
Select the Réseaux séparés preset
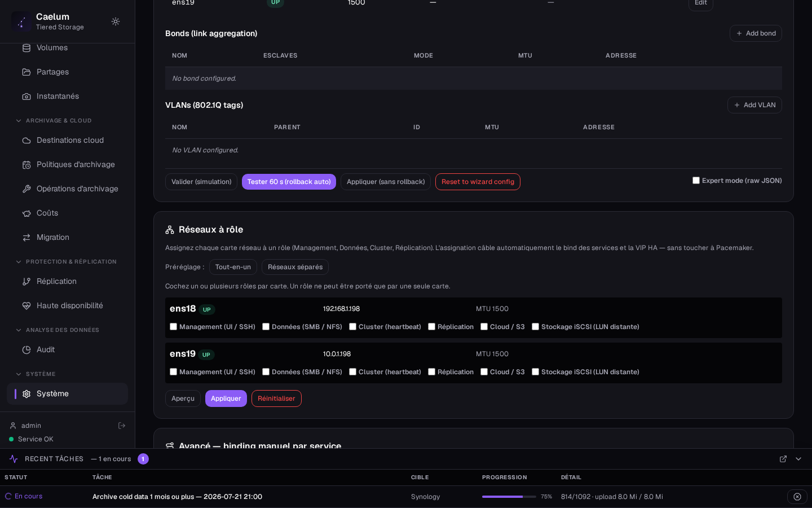click(295, 267)
